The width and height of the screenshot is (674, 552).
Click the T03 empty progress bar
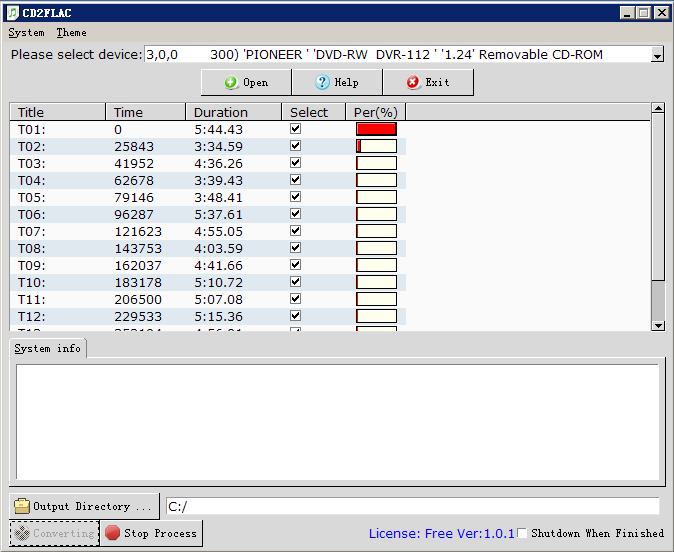376,163
